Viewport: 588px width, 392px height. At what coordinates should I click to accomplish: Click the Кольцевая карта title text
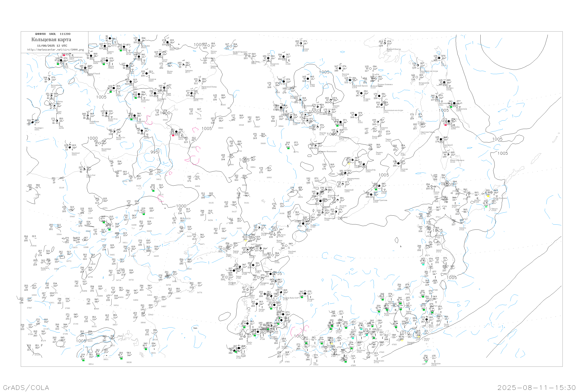pos(51,40)
